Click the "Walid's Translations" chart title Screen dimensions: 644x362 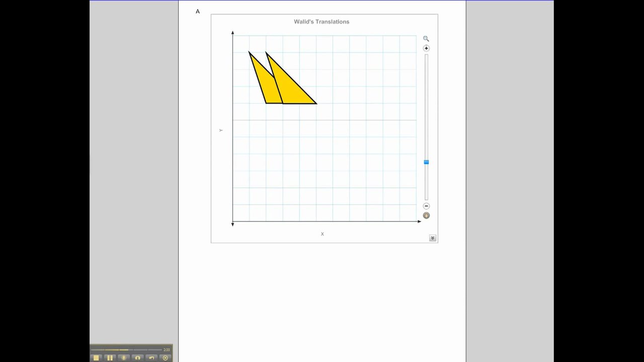coord(321,22)
